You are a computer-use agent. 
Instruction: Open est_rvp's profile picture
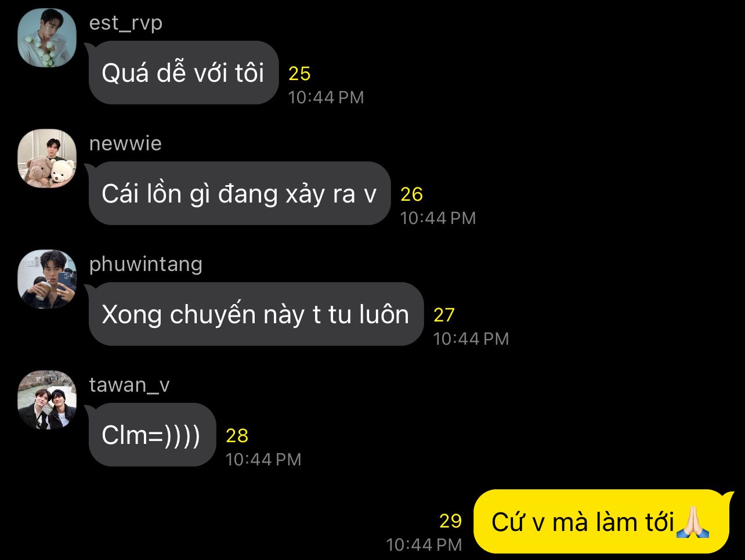coord(47,38)
